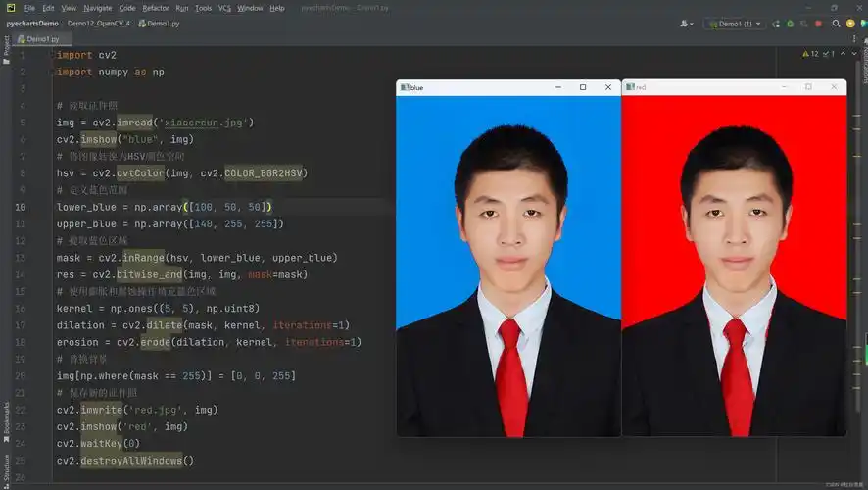Viewport: 868px width, 490px height.
Task: Open the Help menu
Action: [277, 8]
